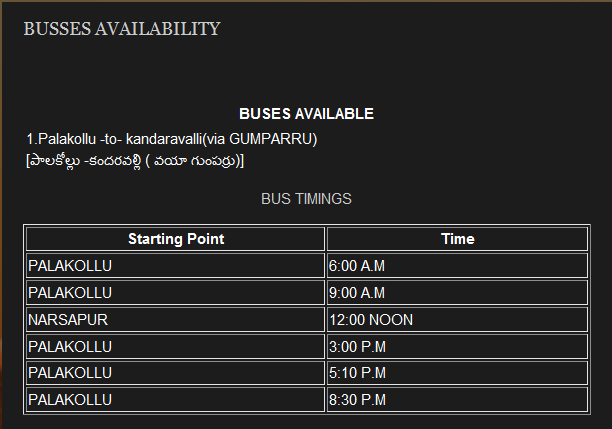Viewport: 612px width, 429px height.
Task: Click the 12:00 NOON time cell
Action: 457,319
